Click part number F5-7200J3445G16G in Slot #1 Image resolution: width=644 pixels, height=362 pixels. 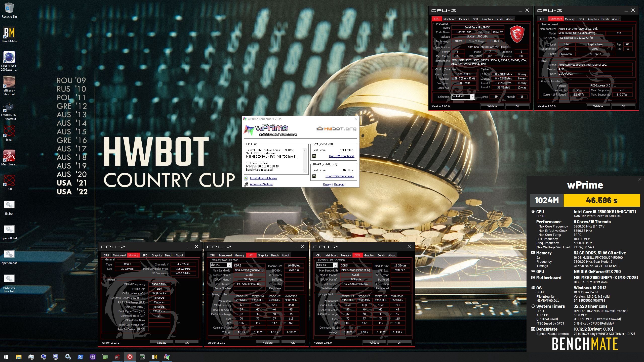tap(249, 284)
